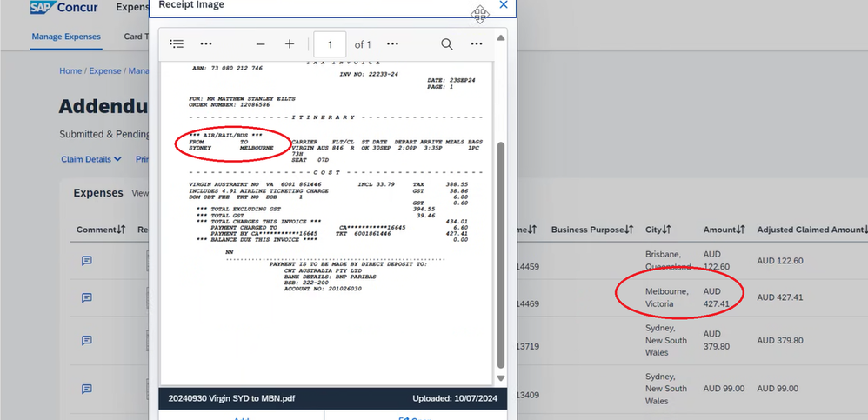Click the 'Melbourne, Victoria' city cell

(x=667, y=297)
